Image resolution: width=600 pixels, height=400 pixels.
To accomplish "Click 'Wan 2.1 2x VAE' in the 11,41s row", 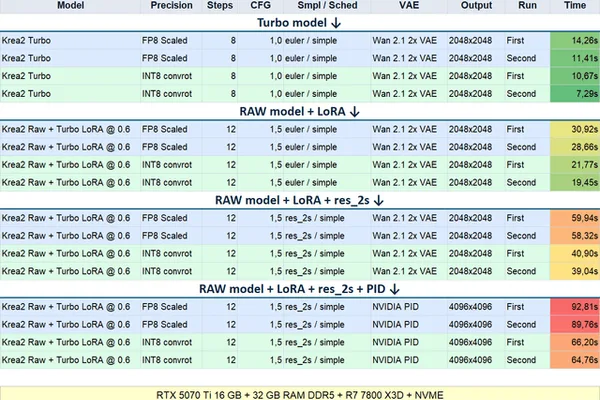I will point(404,58).
